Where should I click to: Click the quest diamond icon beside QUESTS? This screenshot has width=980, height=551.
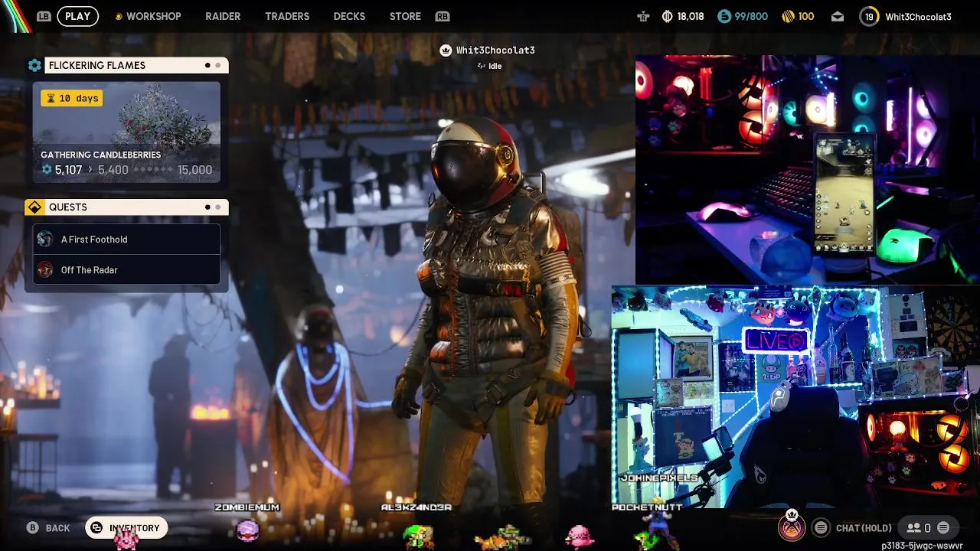pyautogui.click(x=34, y=207)
